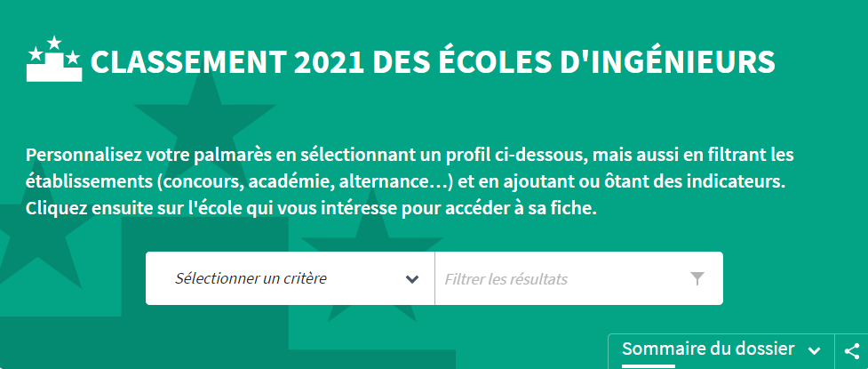Expand the chevron beside Sommaire du dossier
The width and height of the screenshot is (868, 369).
point(814,350)
